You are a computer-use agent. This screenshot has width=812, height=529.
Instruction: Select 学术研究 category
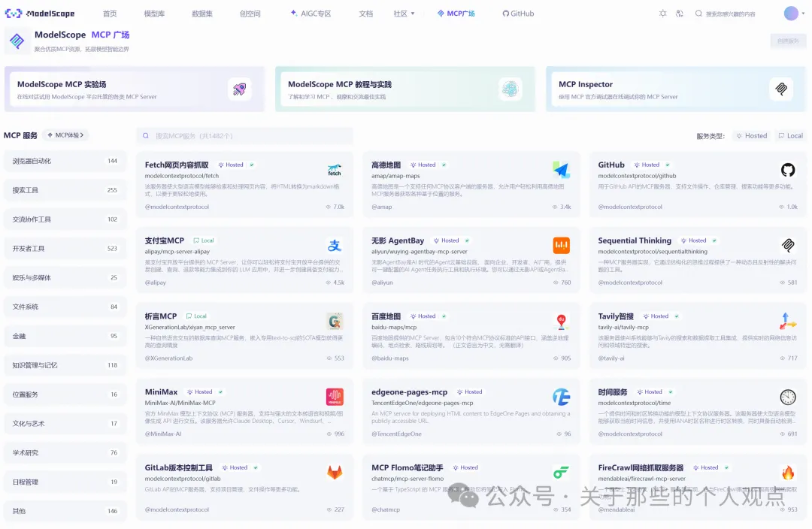pos(65,452)
